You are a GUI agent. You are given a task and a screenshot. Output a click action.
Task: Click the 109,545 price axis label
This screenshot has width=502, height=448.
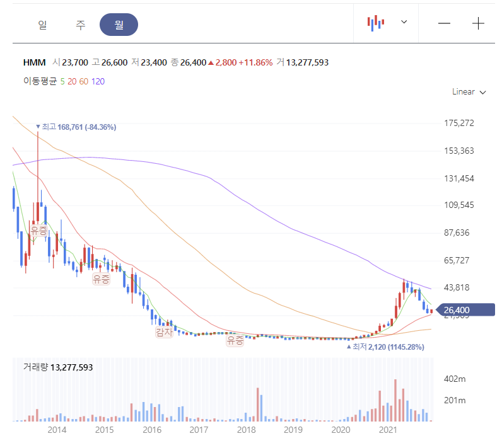pyautogui.click(x=458, y=205)
